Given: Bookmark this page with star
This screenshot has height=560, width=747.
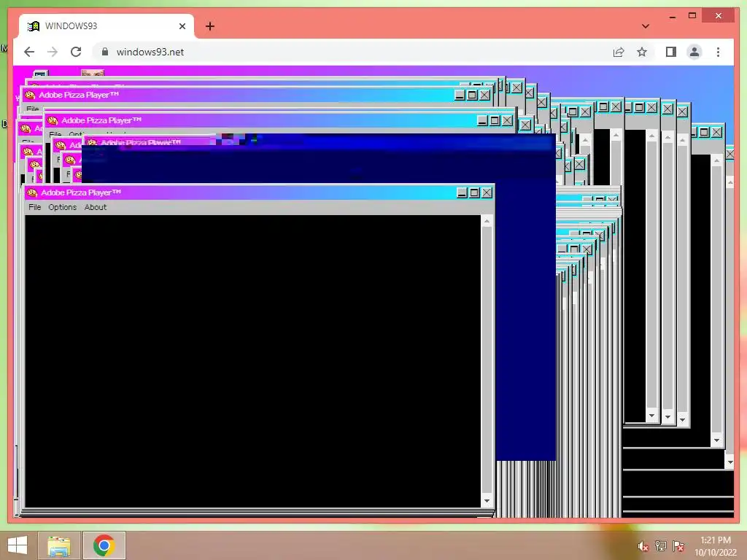Looking at the screenshot, I should pos(642,52).
